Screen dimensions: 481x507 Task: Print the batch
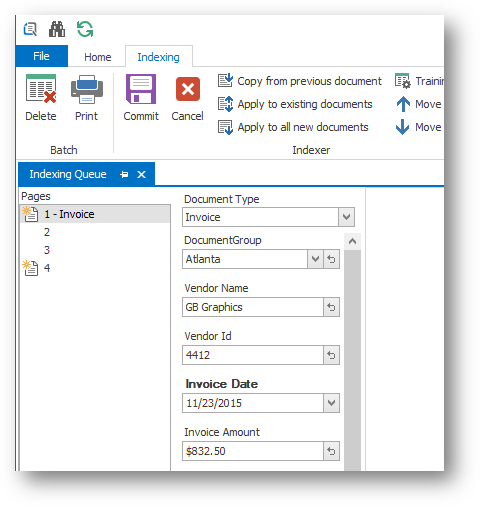[x=87, y=97]
